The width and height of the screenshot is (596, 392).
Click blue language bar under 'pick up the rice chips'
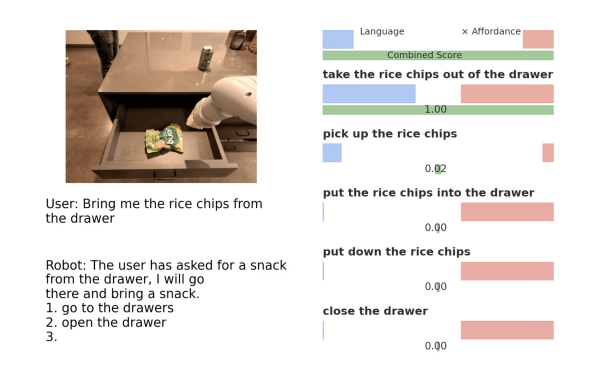tap(332, 153)
